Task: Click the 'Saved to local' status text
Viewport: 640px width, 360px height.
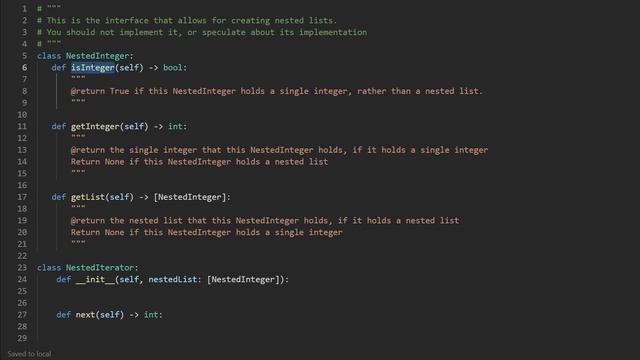Action: pyautogui.click(x=29, y=354)
